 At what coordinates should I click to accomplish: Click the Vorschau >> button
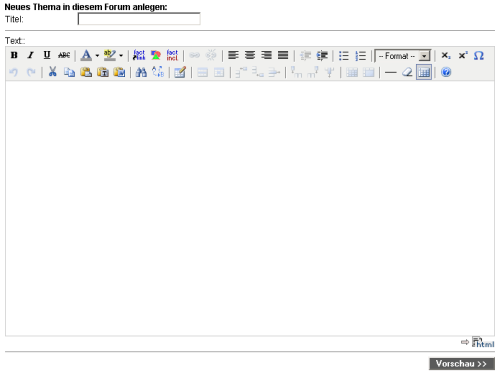point(462,364)
